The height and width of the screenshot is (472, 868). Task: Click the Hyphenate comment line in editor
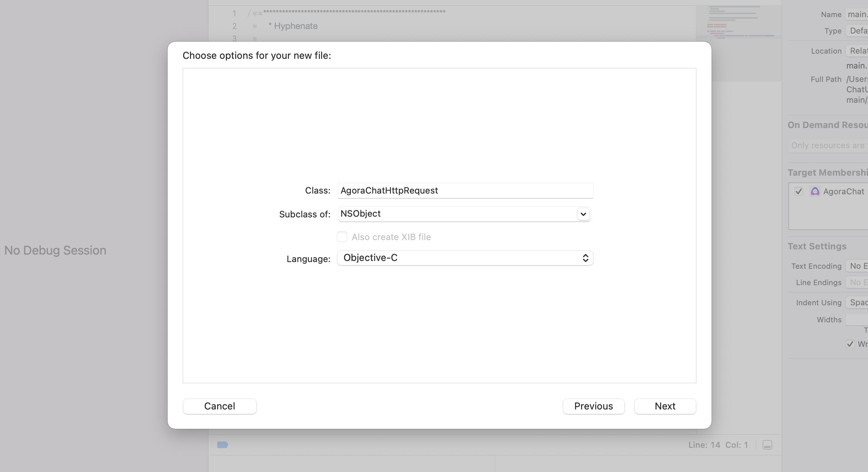tap(293, 26)
